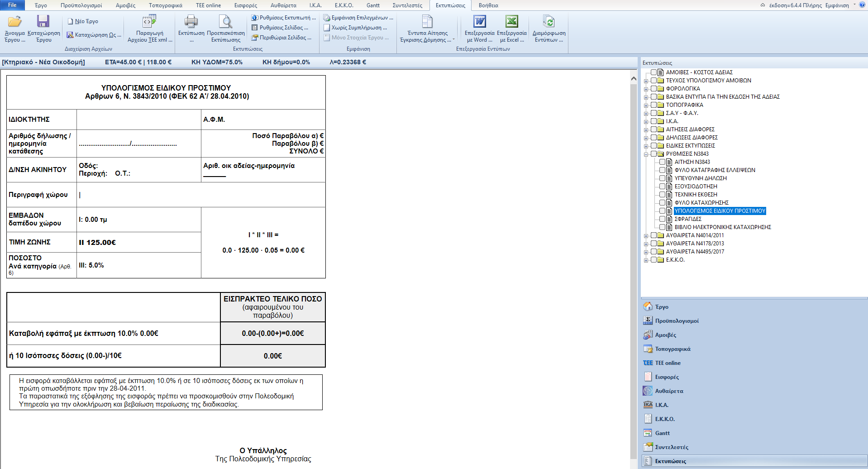Click the TEE xml file generation icon
Screen dimensions: 868x469
(x=149, y=21)
